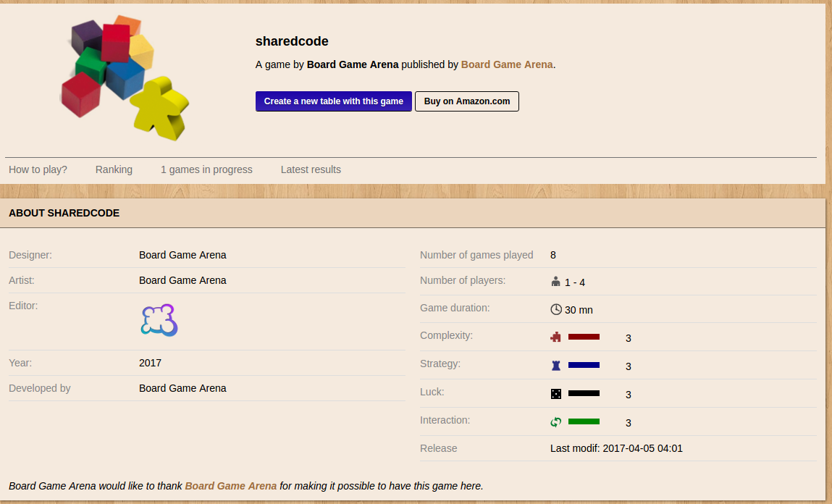Create a new table with this game
Screen dimensions: 832x504
click(x=333, y=101)
